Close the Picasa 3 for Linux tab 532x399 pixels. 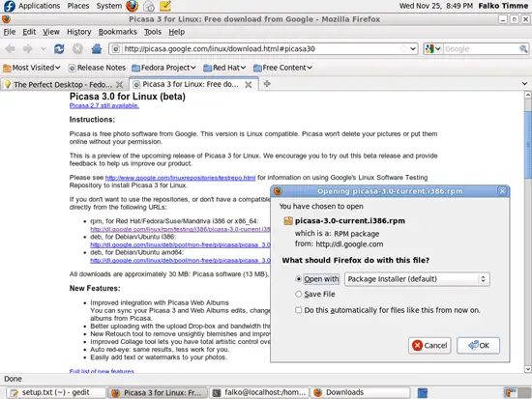coord(249,84)
